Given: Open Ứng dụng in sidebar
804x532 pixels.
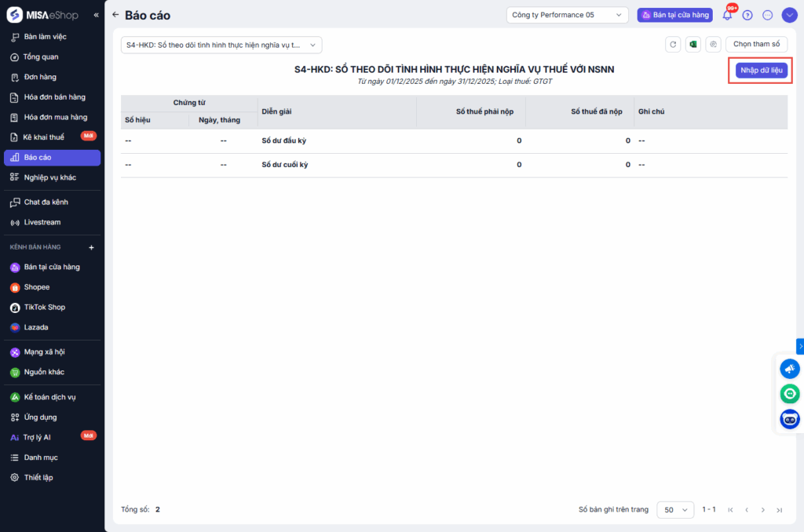Looking at the screenshot, I should point(52,417).
